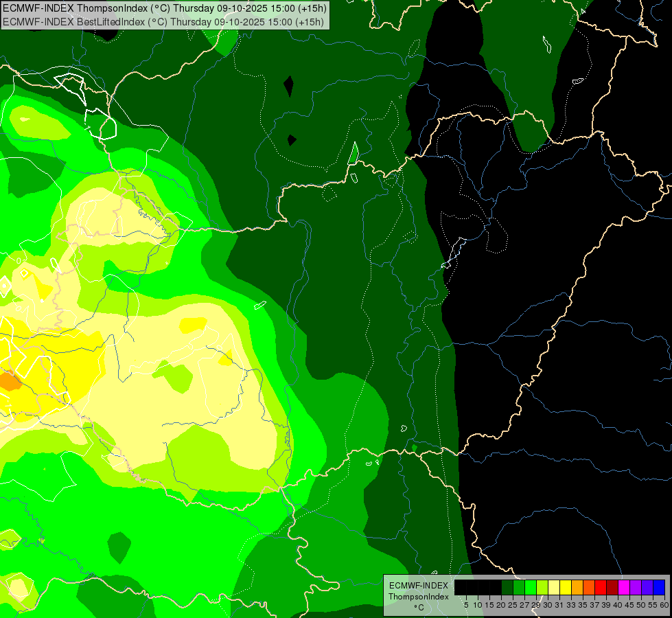Click the purple 45–50 legend swatch

[636, 587]
